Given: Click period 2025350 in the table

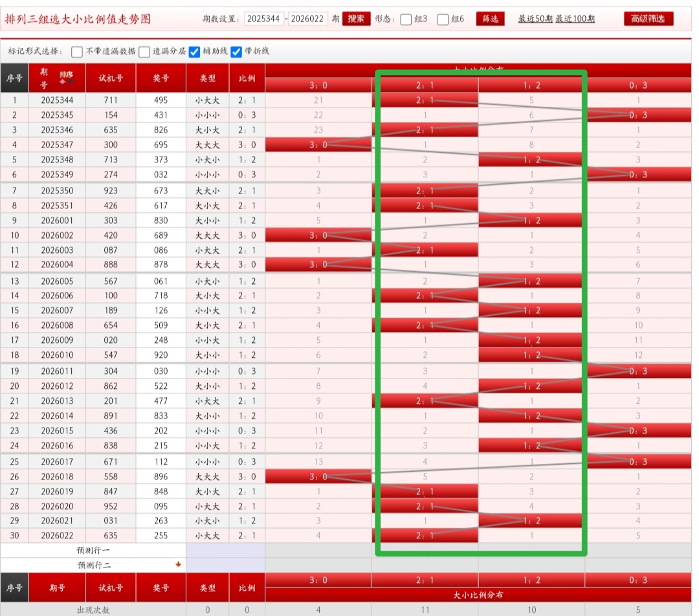Looking at the screenshot, I should pos(57,191).
